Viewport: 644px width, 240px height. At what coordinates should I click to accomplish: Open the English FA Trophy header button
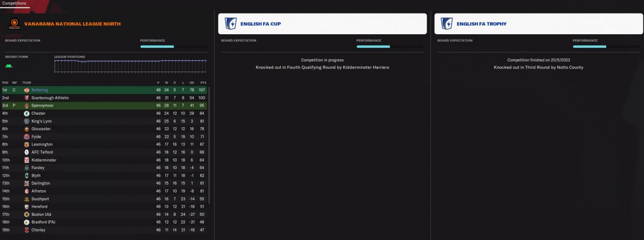point(539,24)
